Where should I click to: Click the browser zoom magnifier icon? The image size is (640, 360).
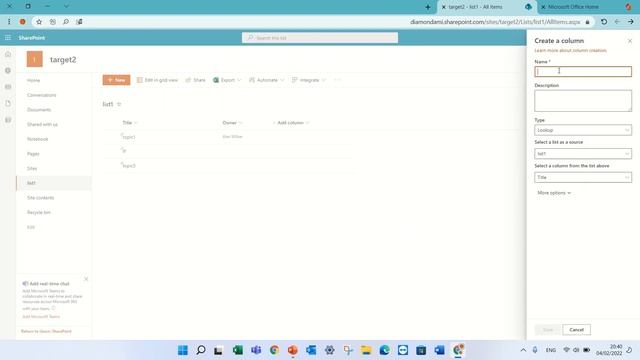point(66,22)
